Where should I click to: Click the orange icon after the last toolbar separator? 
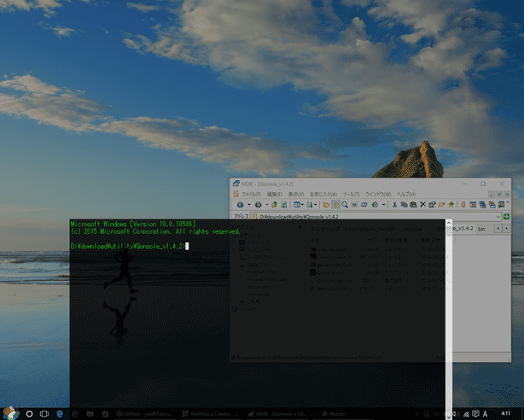463,205
